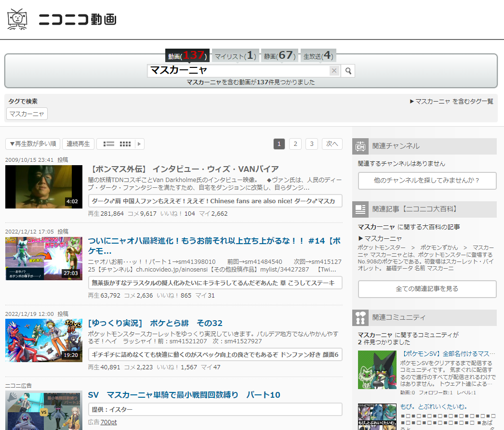Open the 再生数が多い順 sort dropdown

[33, 144]
